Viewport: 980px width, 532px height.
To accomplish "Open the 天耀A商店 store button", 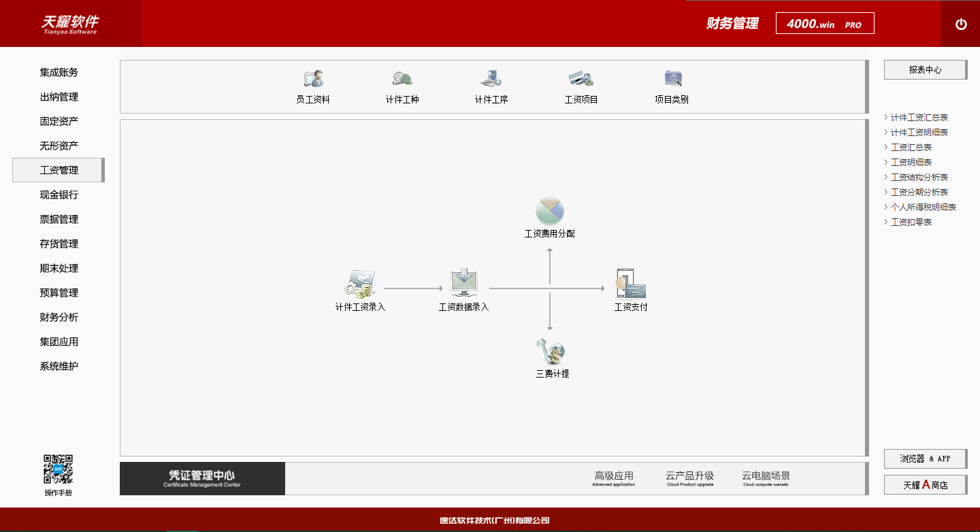I will click(925, 484).
